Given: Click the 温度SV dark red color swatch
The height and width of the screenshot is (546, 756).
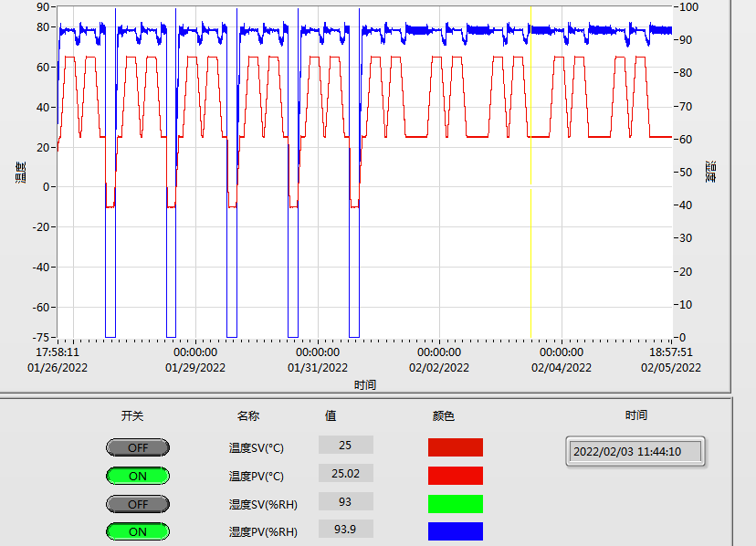Looking at the screenshot, I should point(455,447).
